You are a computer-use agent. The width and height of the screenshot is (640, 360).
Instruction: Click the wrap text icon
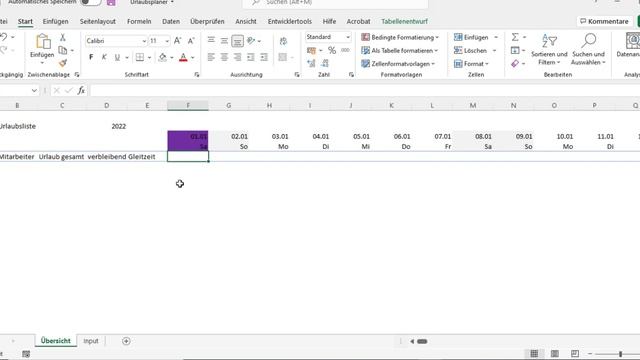(283, 41)
